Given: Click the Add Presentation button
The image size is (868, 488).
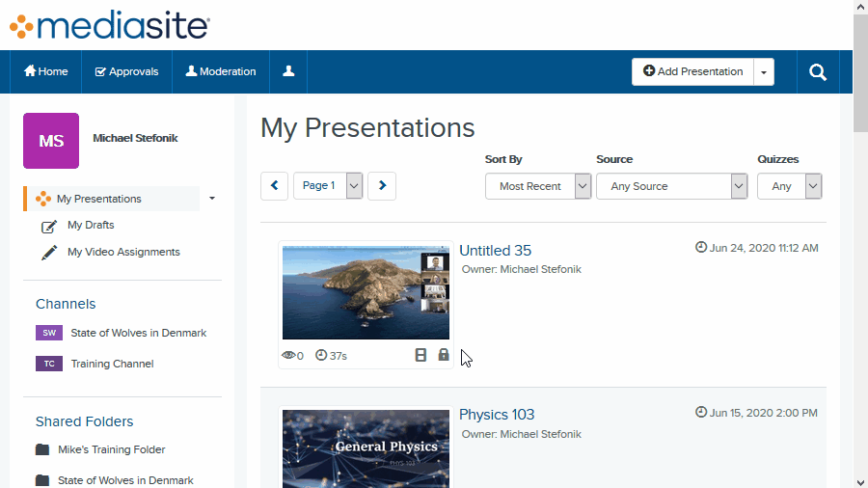Looking at the screenshot, I should click(x=692, y=71).
